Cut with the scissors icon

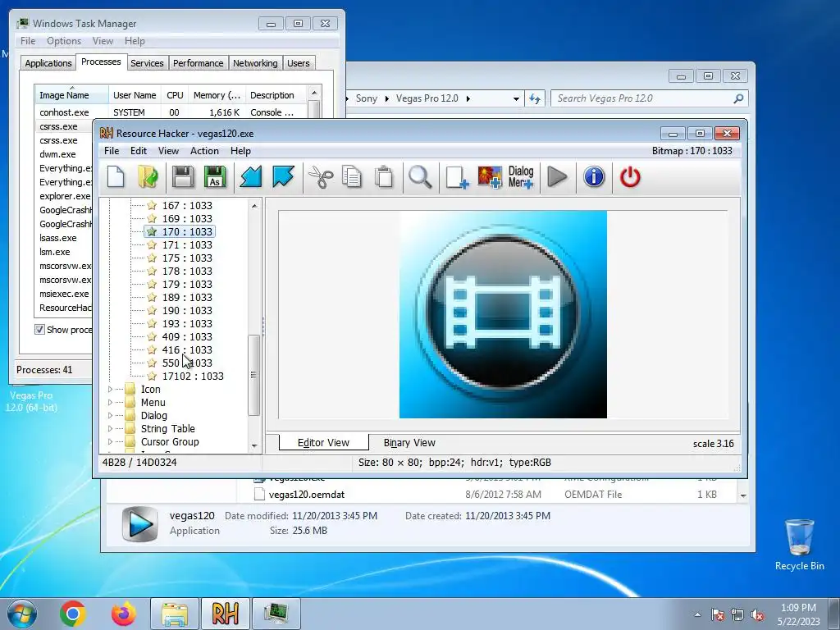click(x=321, y=177)
